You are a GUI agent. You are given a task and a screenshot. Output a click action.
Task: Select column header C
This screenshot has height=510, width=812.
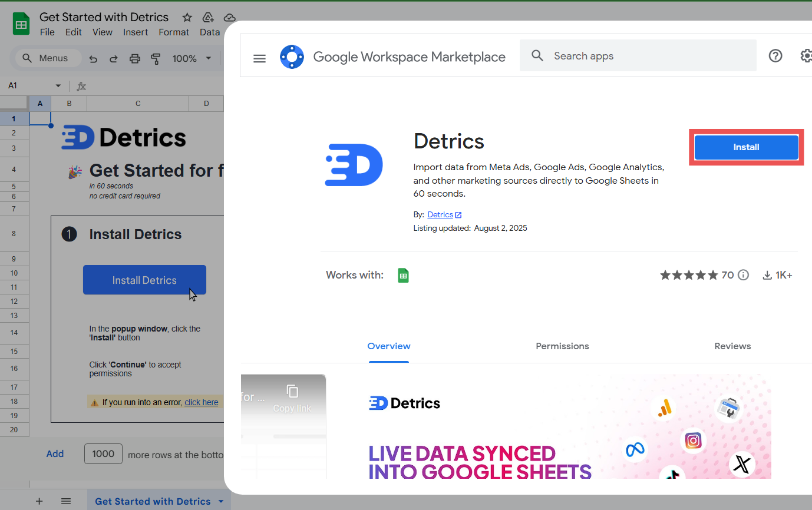coord(138,104)
